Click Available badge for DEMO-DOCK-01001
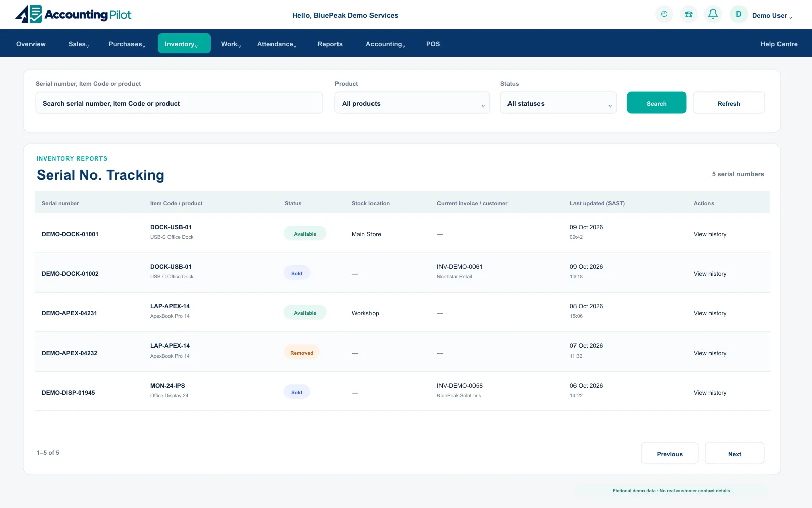This screenshot has width=812, height=508. 305,234
